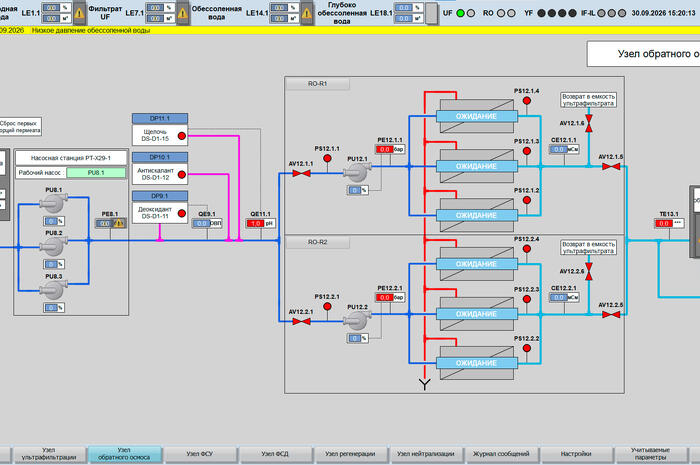
Task: Click the PE8.1 pressure warning icon
Action: point(119,223)
